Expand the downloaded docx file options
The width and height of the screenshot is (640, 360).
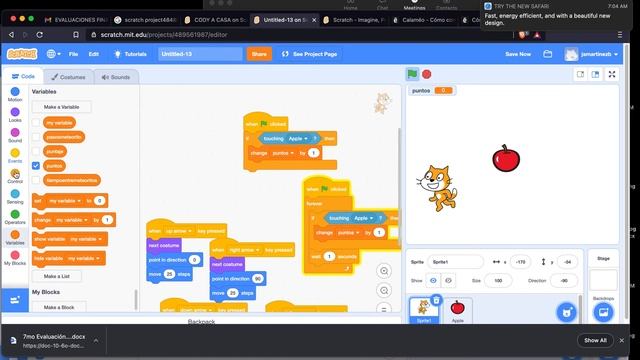pos(96,340)
